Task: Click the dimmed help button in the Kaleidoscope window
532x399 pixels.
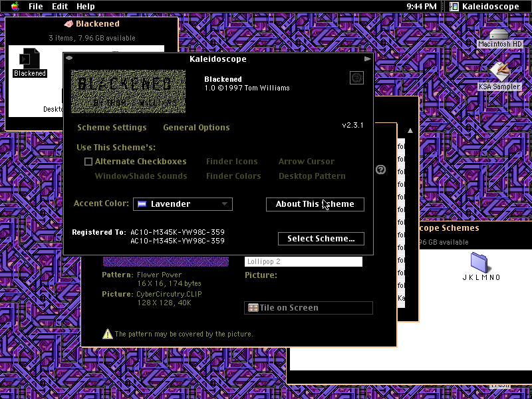Action: coord(356,78)
